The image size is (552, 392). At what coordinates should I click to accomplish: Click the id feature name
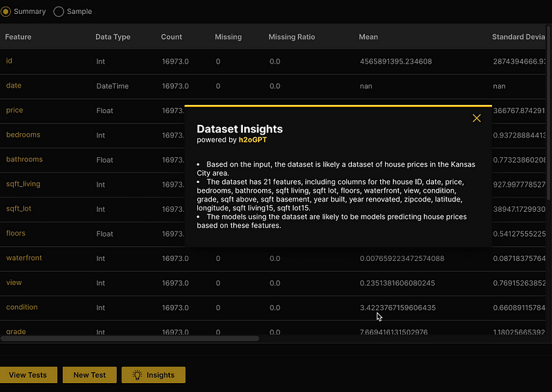pos(9,61)
